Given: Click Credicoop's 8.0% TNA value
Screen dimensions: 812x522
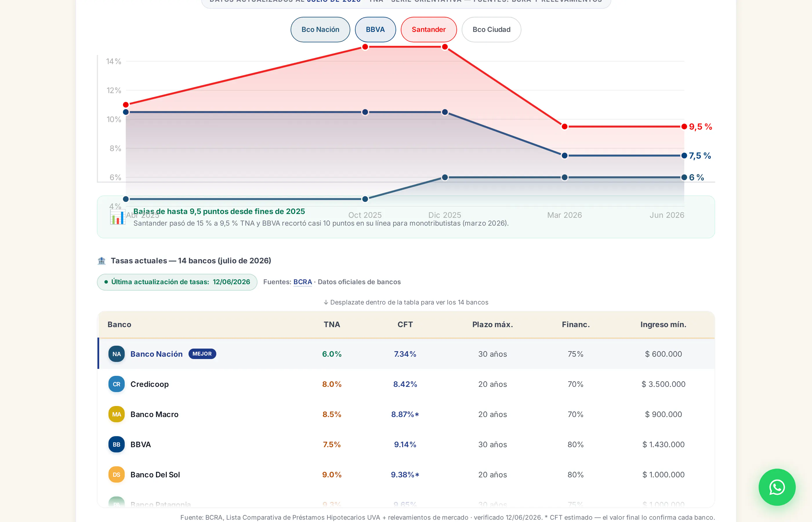Looking at the screenshot, I should point(332,384).
